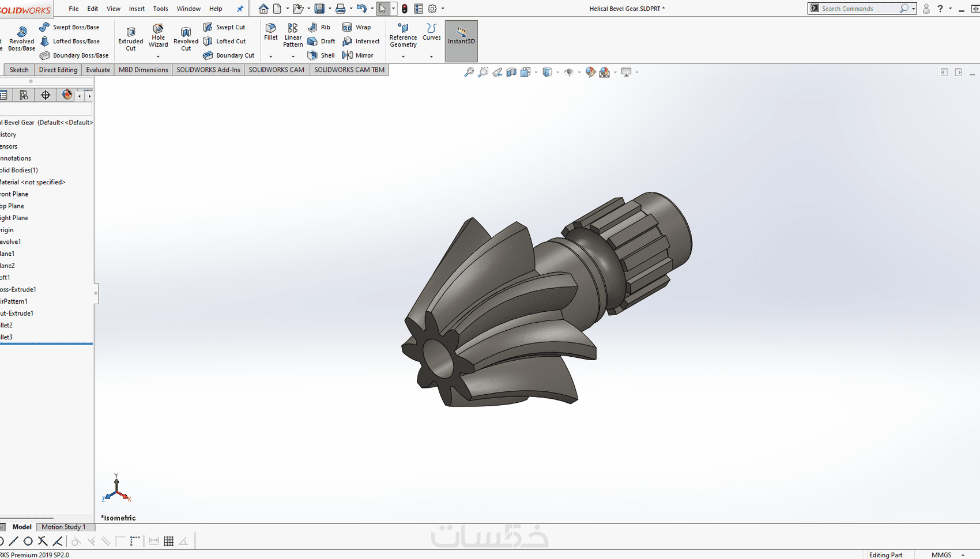980x559 pixels.
Task: Open the ConfigurationManager tab icon
Action: [x=24, y=95]
